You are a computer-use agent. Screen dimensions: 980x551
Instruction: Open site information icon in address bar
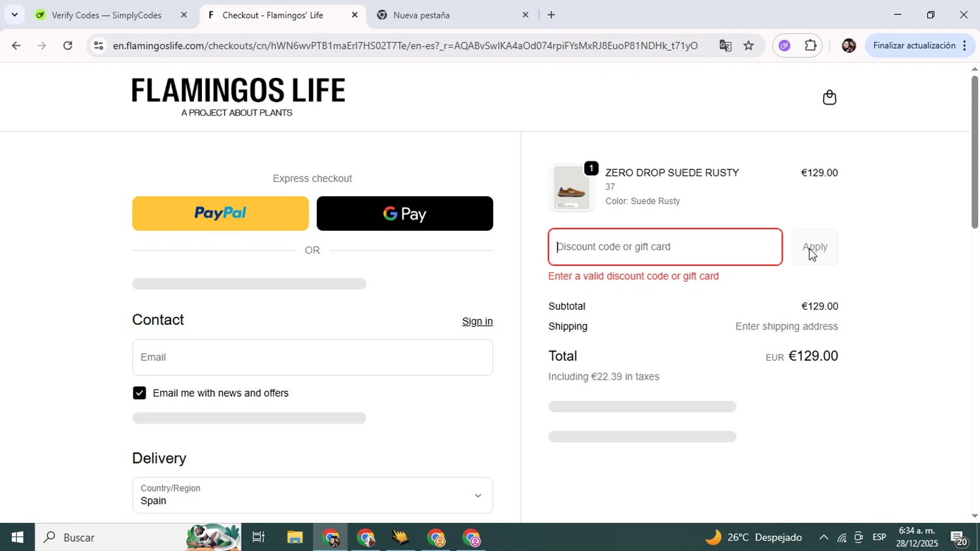point(98,46)
